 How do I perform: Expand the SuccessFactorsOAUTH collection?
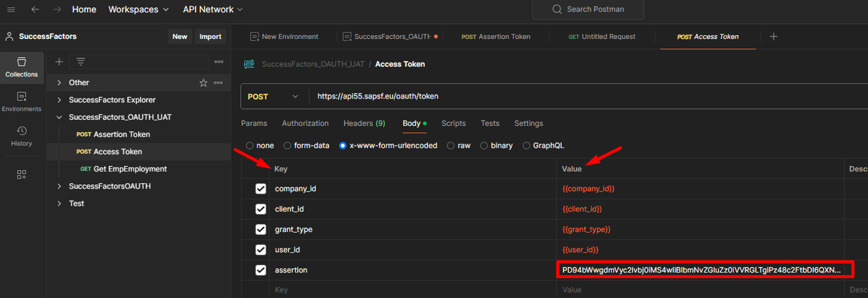[x=59, y=186]
